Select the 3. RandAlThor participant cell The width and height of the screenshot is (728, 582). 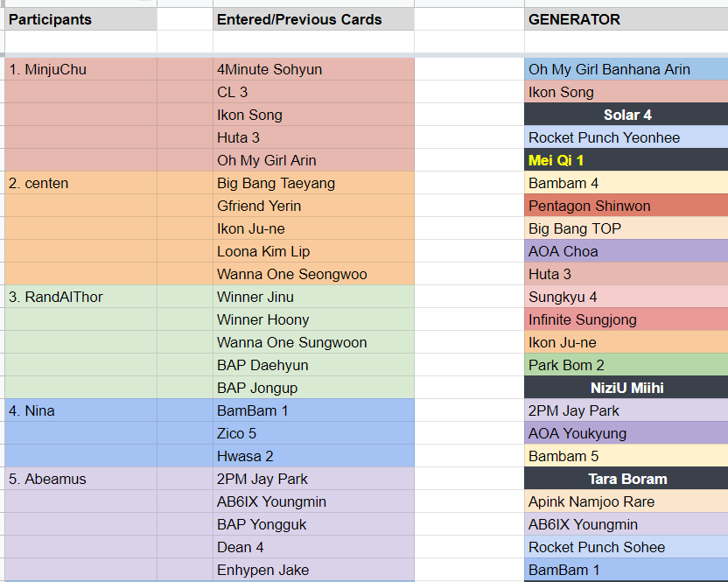[x=80, y=297]
